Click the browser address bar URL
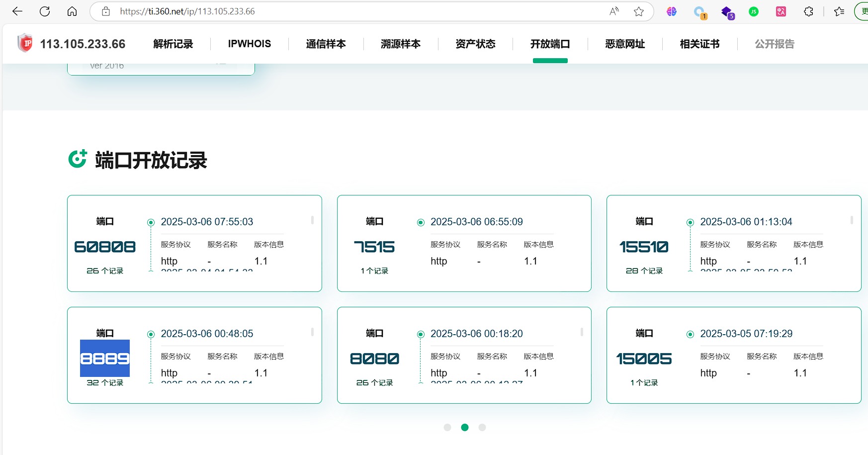This screenshot has height=455, width=868. 348,11
